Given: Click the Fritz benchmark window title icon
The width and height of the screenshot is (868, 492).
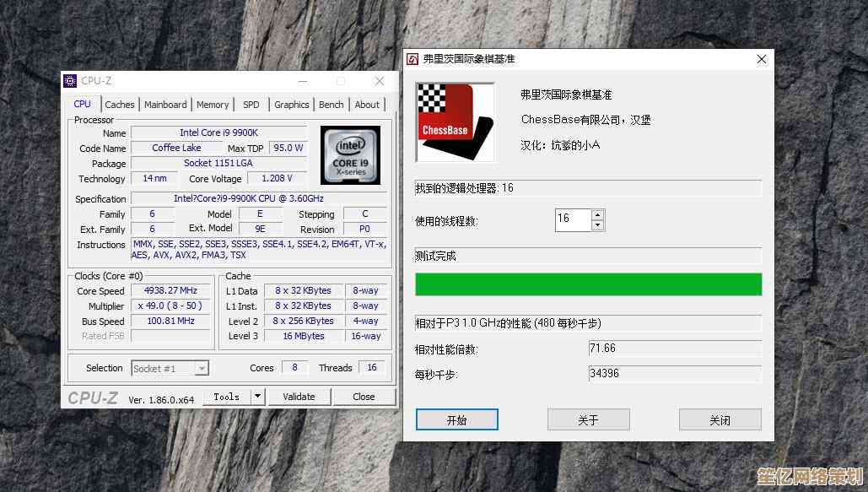Looking at the screenshot, I should 412,58.
